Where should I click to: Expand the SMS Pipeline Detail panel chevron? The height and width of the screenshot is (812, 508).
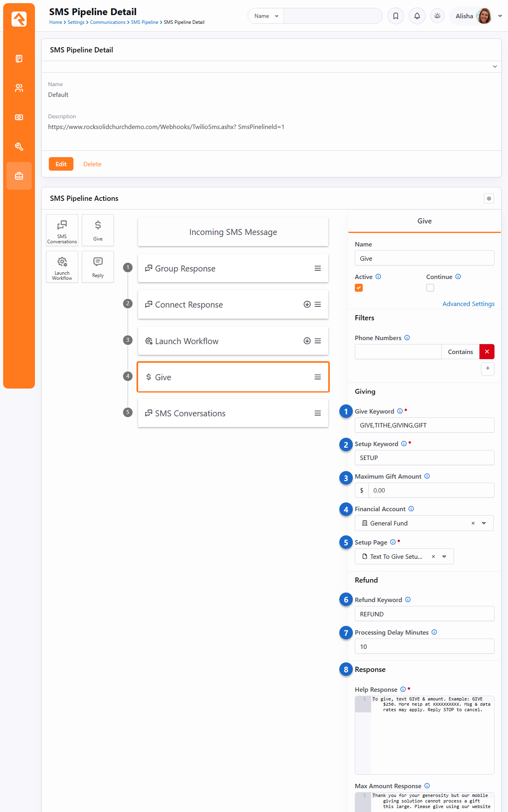tap(495, 67)
